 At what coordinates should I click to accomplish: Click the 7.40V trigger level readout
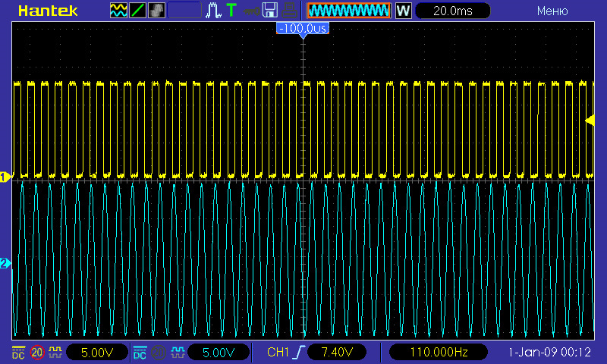[337, 352]
